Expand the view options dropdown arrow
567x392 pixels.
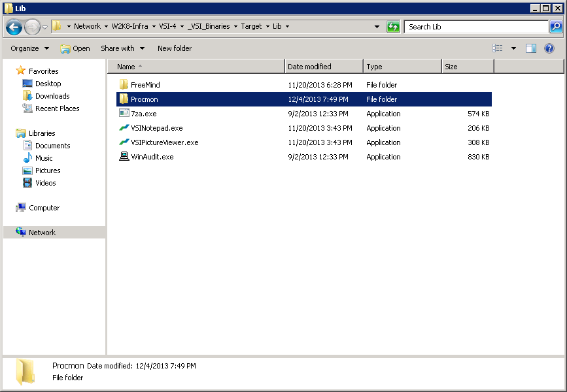(x=513, y=48)
